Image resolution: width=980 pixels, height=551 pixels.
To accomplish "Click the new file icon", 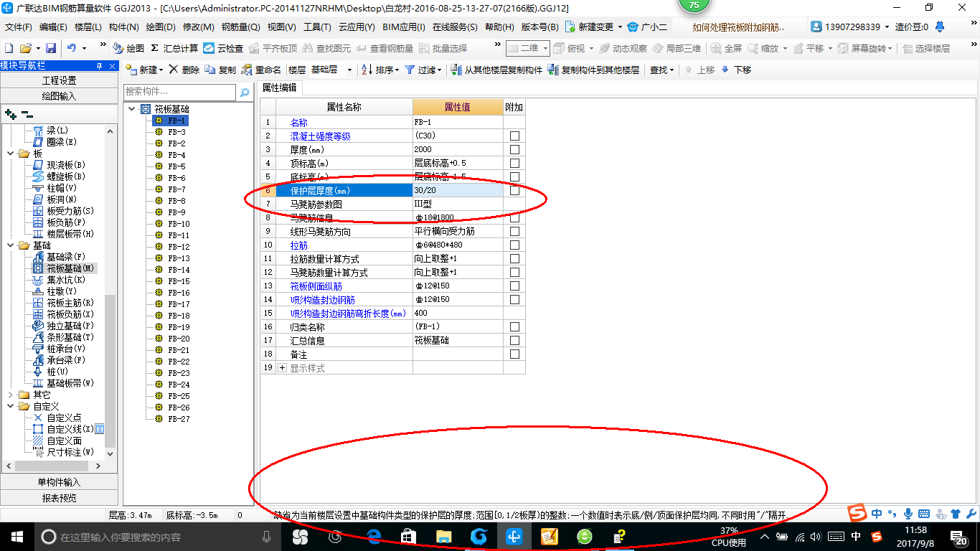I will [9, 48].
